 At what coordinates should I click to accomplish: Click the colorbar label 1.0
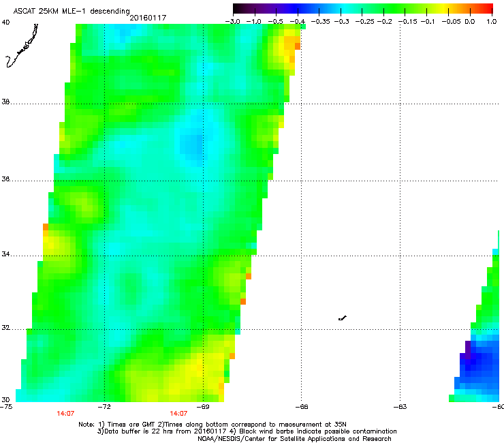coord(492,22)
